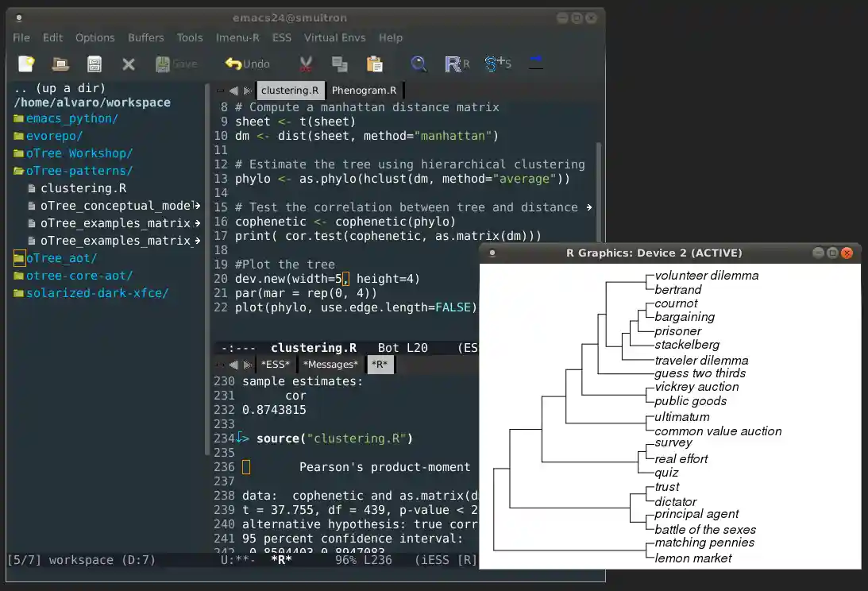Open the ESS menu
Viewport: 868px width, 591px height.
(280, 37)
